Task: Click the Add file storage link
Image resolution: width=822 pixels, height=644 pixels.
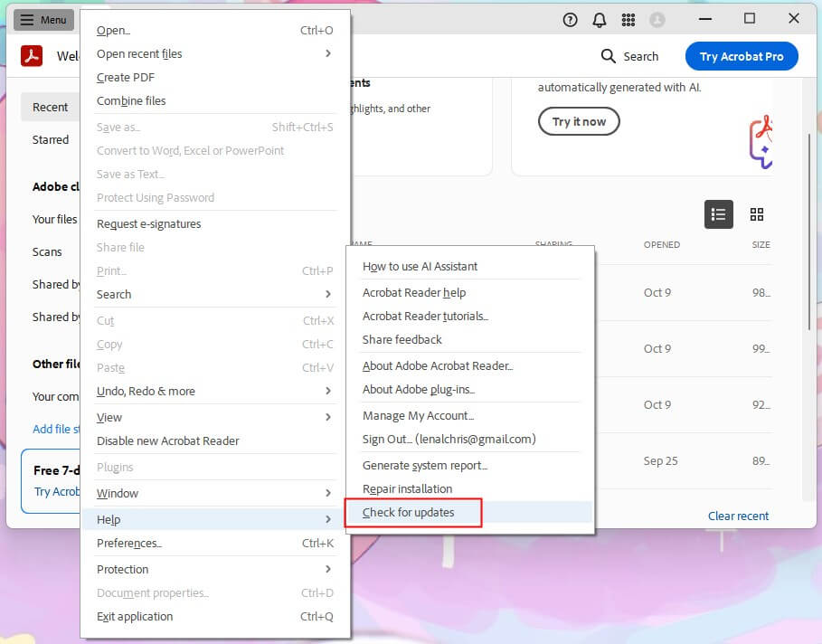Action: (x=56, y=429)
